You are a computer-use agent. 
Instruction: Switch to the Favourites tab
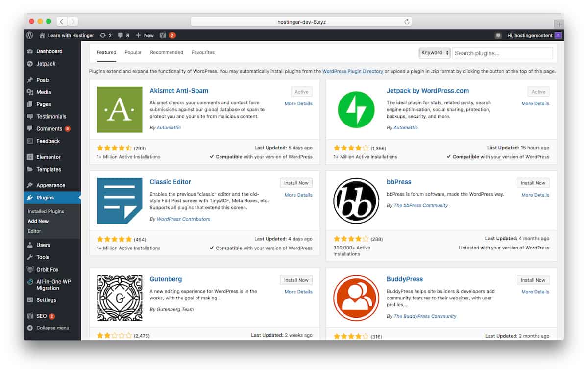pyautogui.click(x=203, y=52)
